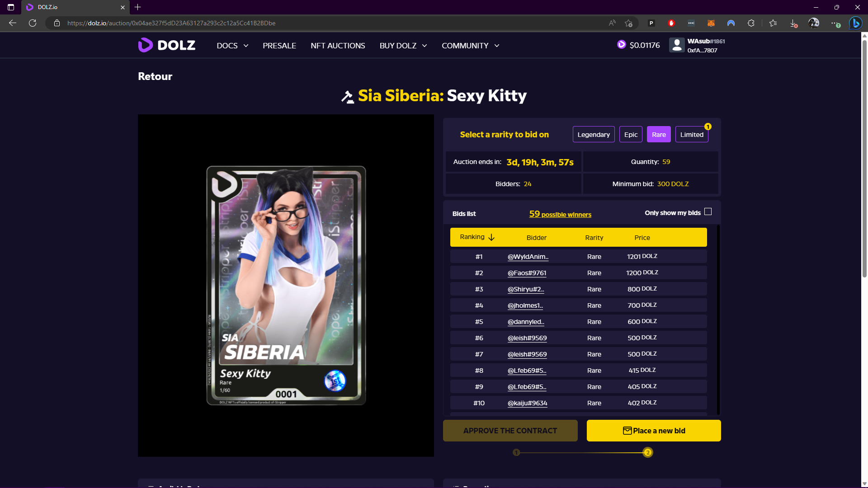
Task: Click the auction countdown timer
Action: (x=540, y=162)
